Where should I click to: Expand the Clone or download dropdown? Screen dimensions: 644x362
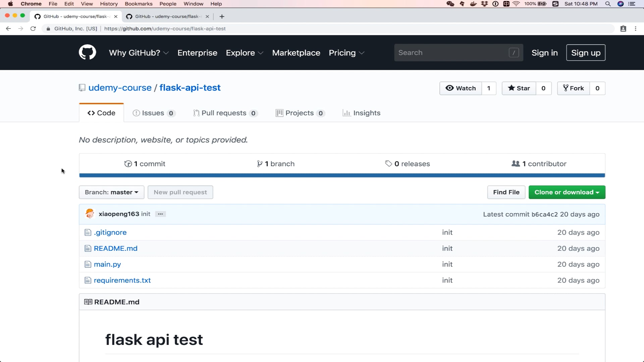tap(567, 192)
